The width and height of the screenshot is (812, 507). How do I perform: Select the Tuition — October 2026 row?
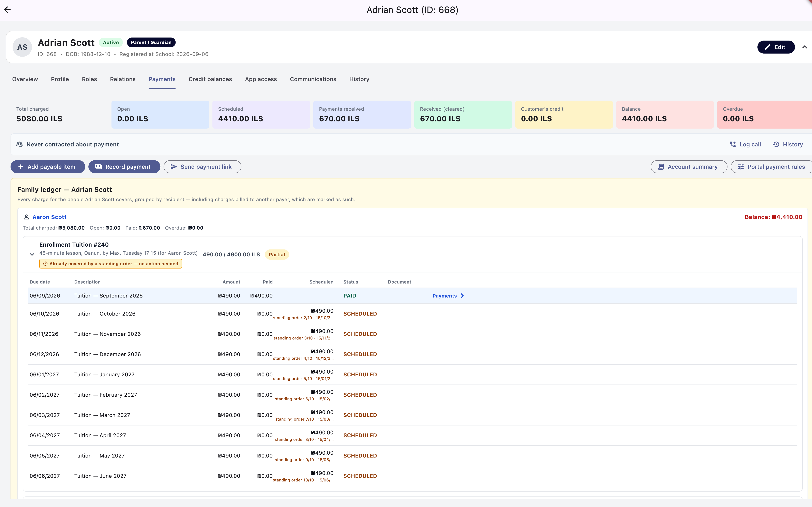[412, 314]
